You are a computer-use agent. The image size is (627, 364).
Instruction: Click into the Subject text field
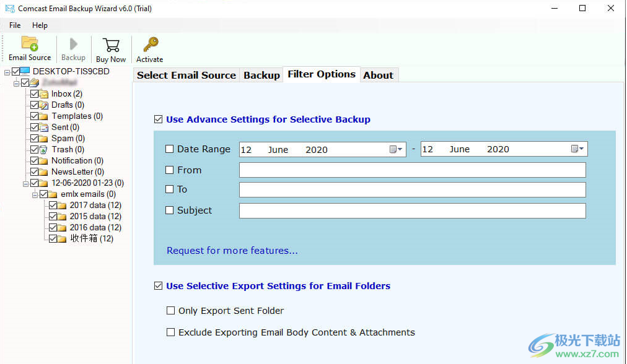[412, 210]
